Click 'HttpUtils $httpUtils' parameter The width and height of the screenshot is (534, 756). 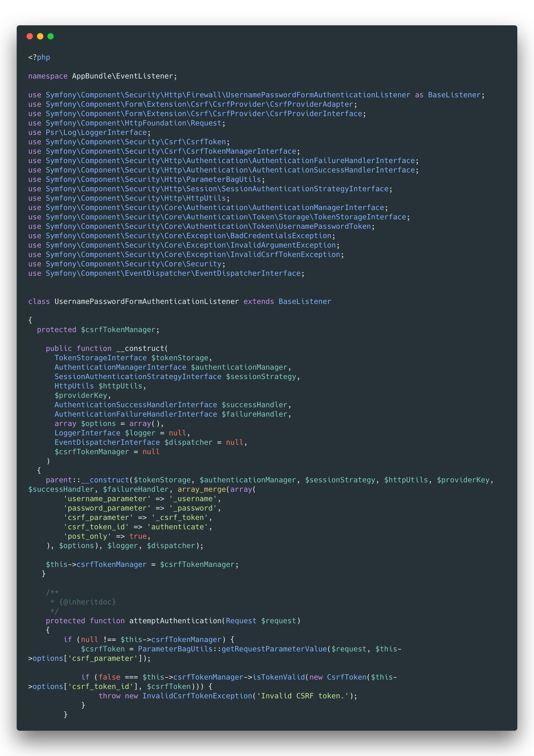[98, 386]
